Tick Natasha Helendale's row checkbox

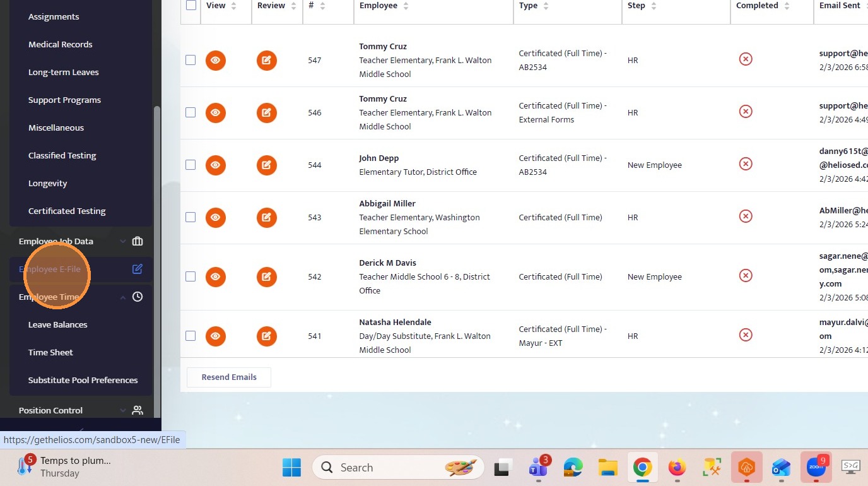[x=191, y=336]
